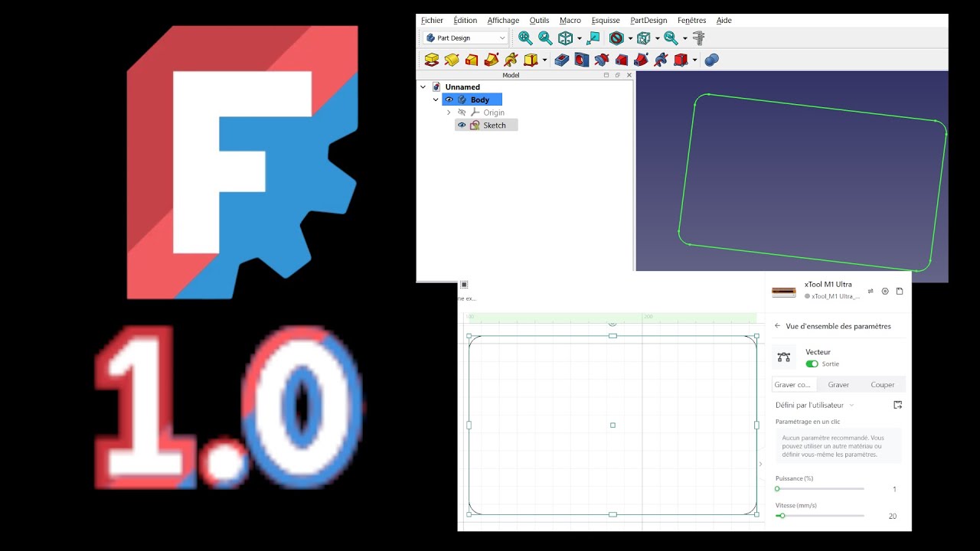Image resolution: width=980 pixels, height=551 pixels.
Task: Select the Revolution tool icon
Action: click(452, 60)
